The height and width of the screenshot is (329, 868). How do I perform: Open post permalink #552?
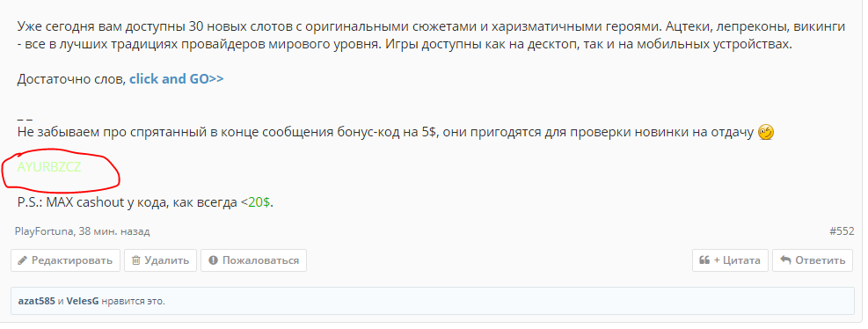tap(842, 231)
